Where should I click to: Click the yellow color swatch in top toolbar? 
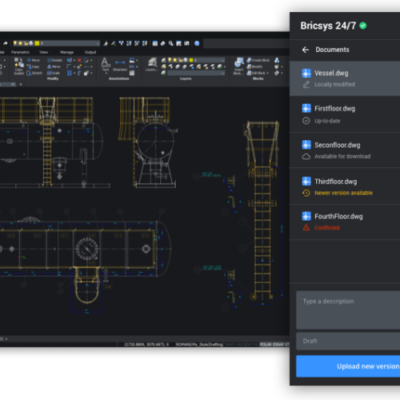tap(37, 43)
